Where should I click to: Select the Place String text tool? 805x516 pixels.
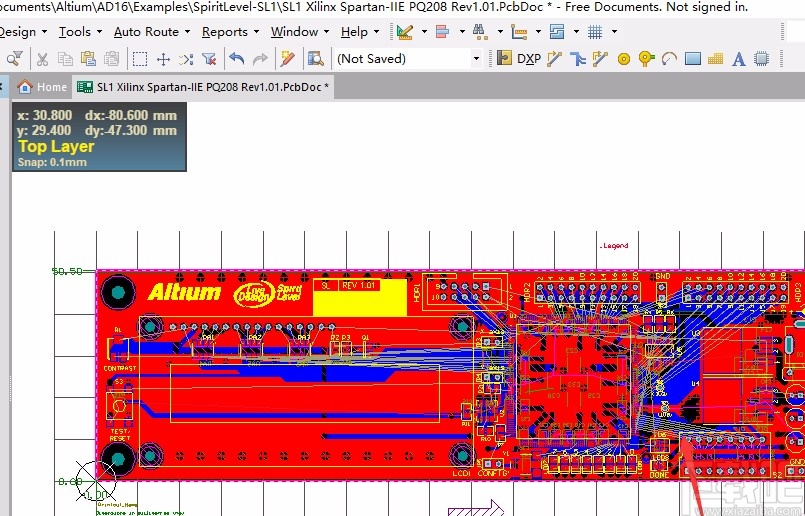point(739,59)
